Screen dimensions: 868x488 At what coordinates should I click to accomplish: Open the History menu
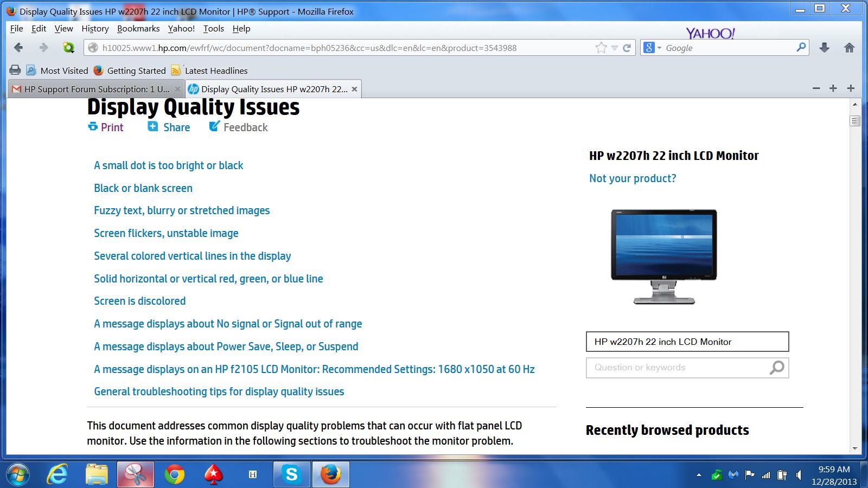point(94,29)
